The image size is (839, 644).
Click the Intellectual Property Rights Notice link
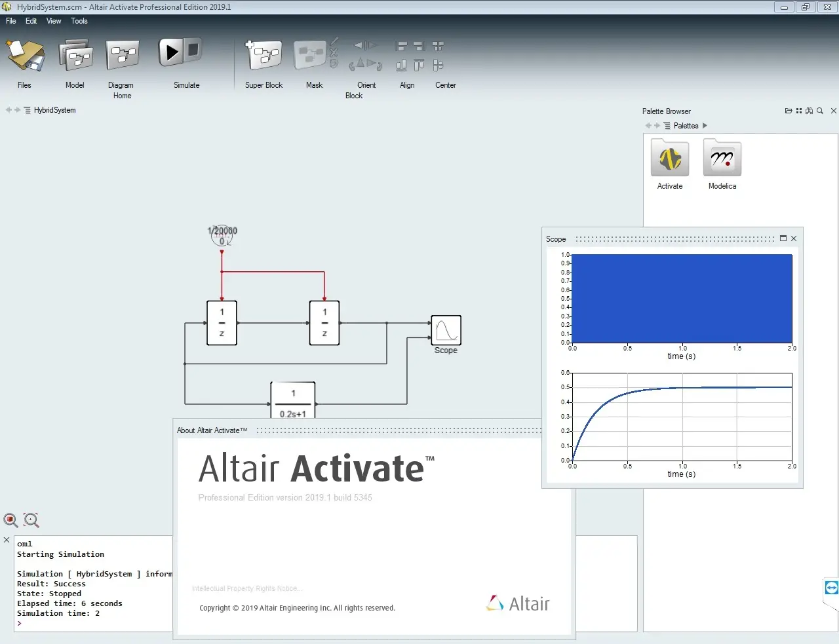point(247,588)
